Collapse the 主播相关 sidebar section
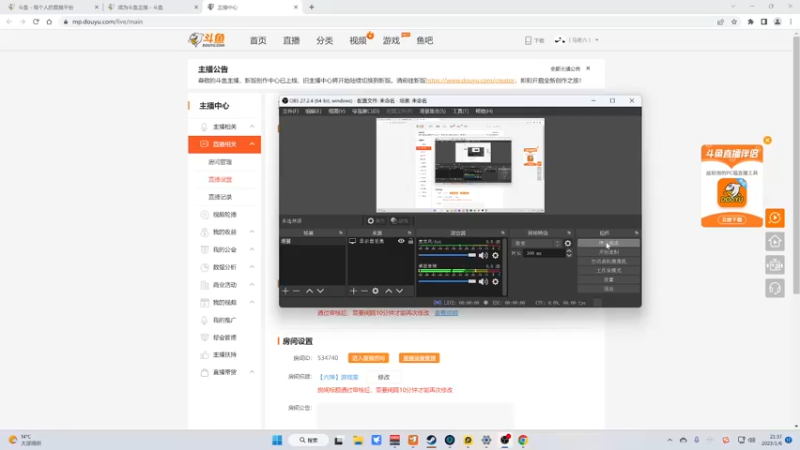800x450 pixels. pyautogui.click(x=252, y=127)
